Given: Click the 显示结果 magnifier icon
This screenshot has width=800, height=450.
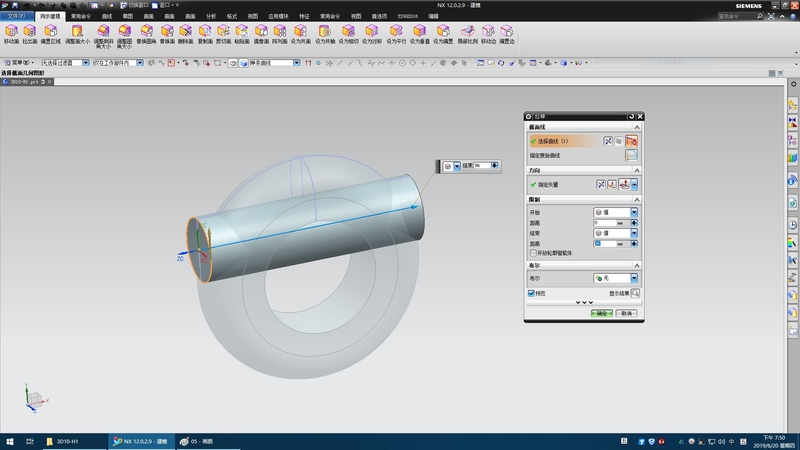Looking at the screenshot, I should 634,293.
